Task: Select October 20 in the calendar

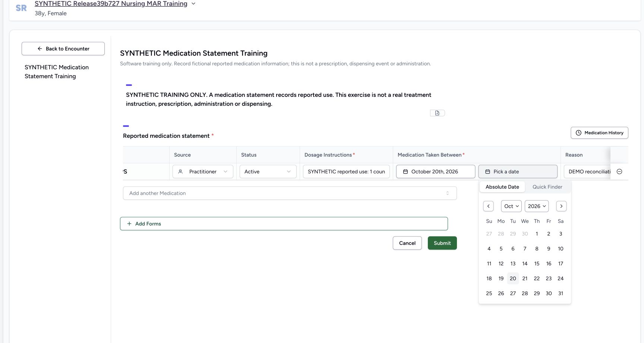Action: point(513,279)
